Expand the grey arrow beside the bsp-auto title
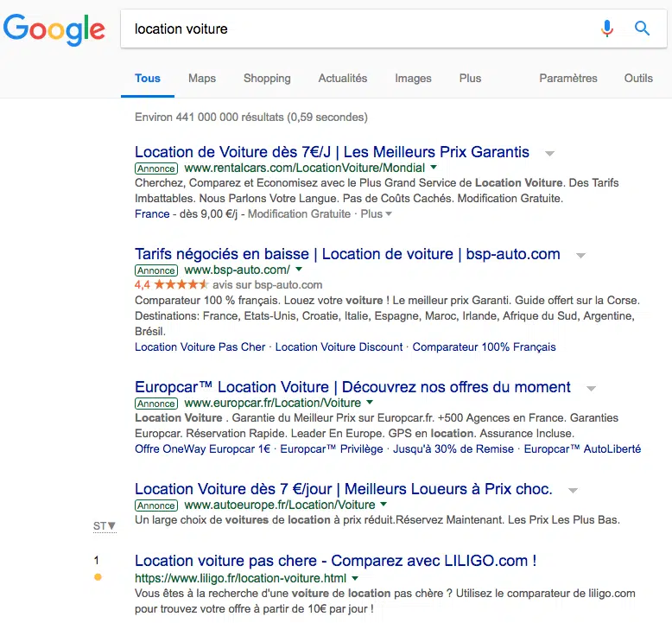This screenshot has height=623, width=672. click(580, 256)
